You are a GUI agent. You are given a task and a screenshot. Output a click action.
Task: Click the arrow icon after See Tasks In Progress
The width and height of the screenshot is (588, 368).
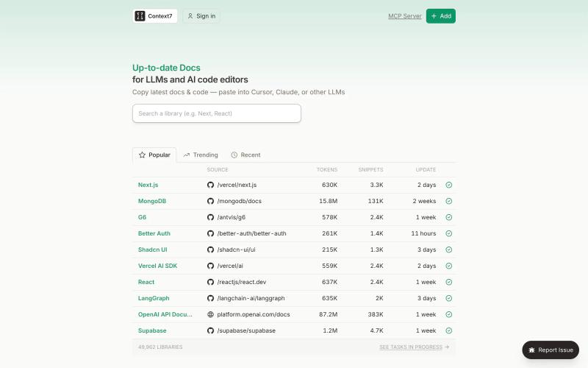point(447,347)
